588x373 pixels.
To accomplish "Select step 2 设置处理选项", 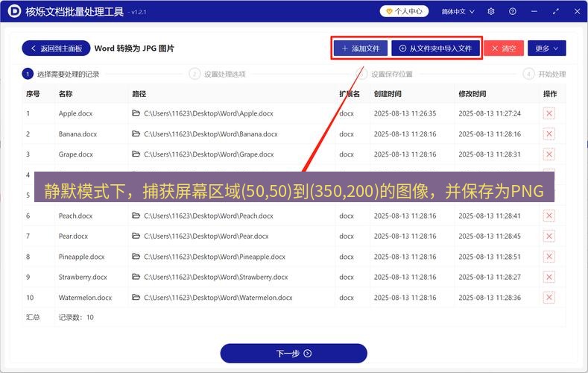I will 217,74.
